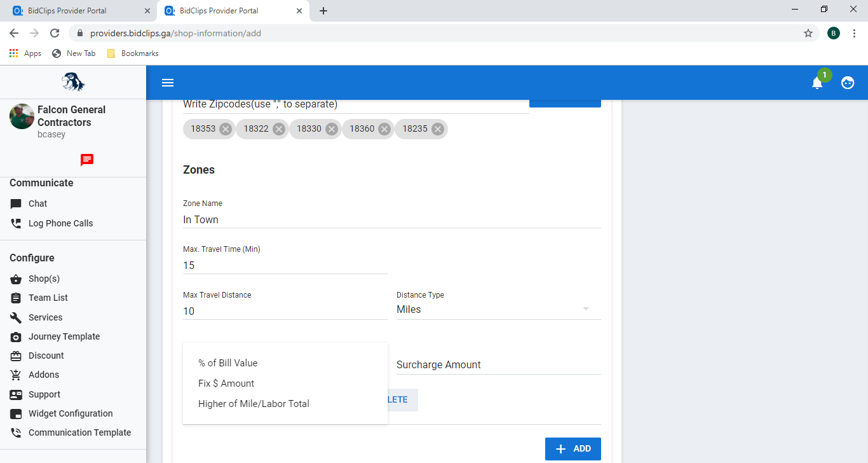This screenshot has width=868, height=463.
Task: Click the blue ADD button
Action: coord(573,449)
